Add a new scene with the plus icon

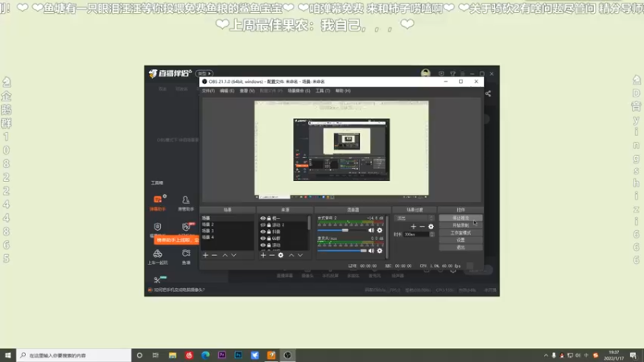click(x=205, y=255)
